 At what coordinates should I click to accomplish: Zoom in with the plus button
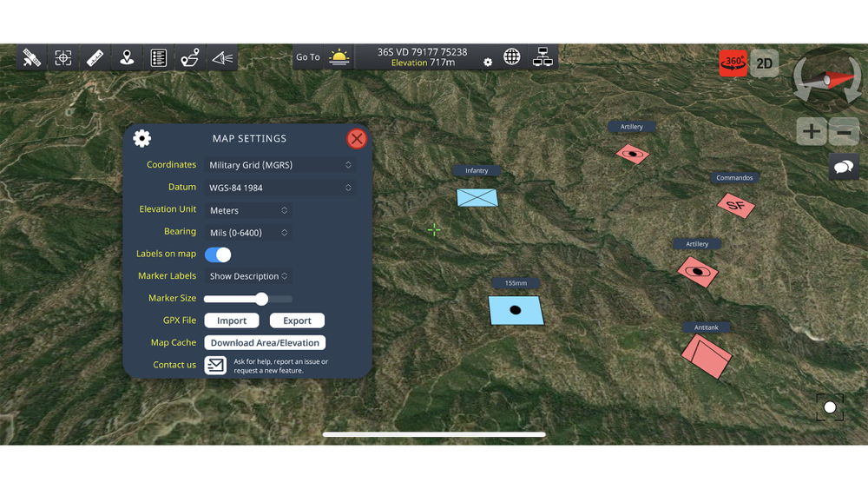coord(811,131)
